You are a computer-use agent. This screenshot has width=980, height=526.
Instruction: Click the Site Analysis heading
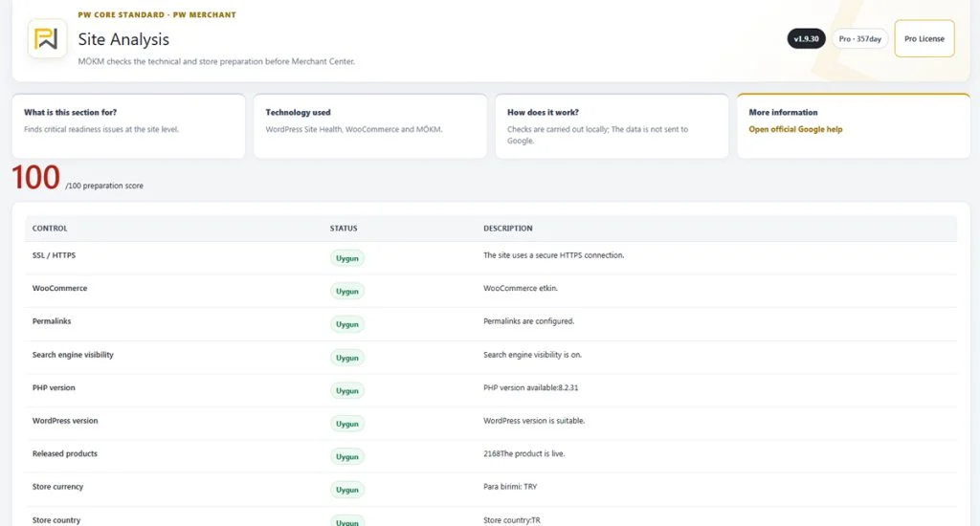123,39
